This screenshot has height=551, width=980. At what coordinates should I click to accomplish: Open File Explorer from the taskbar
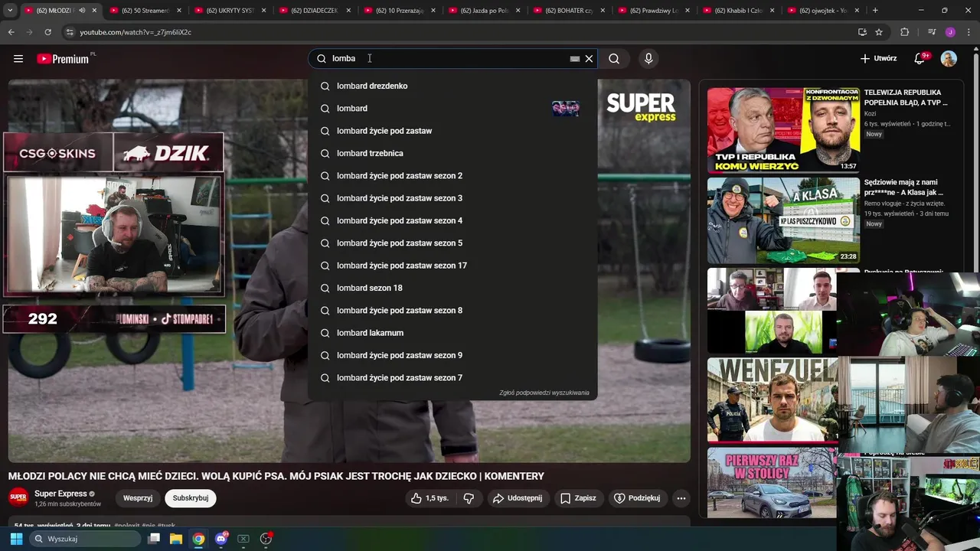[176, 539]
